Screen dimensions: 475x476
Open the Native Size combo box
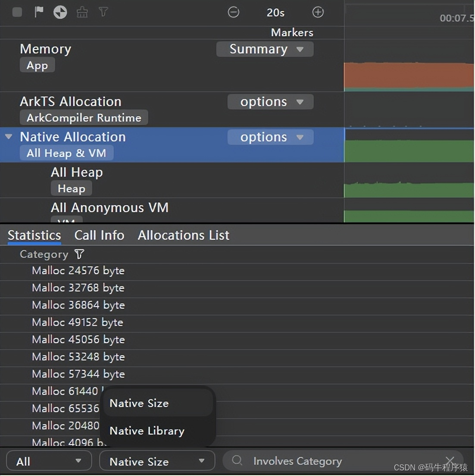coord(157,461)
